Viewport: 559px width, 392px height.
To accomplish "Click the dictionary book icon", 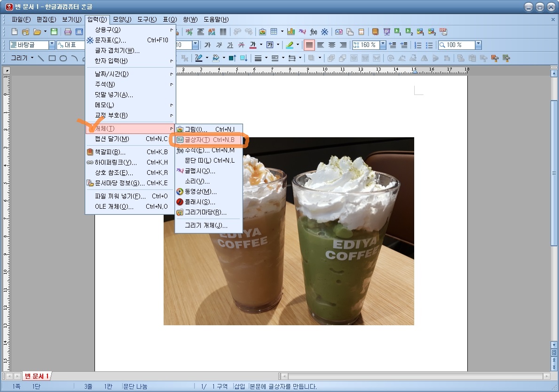I will coord(375,31).
